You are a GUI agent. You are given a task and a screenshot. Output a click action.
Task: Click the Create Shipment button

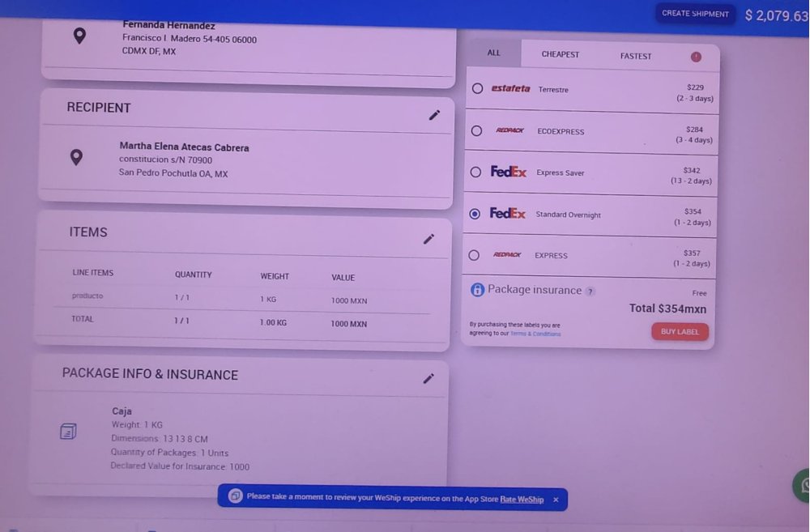coord(695,14)
